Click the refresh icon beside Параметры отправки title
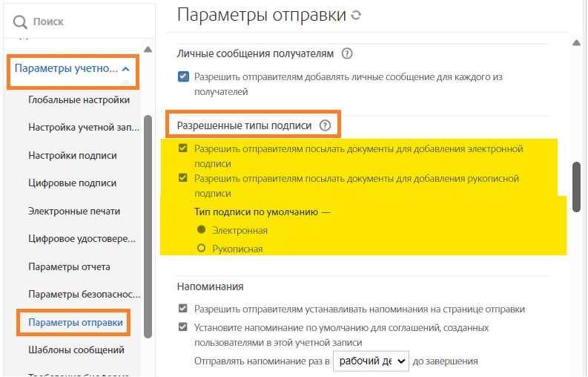Image resolution: width=588 pixels, height=377 pixels. 356,15
